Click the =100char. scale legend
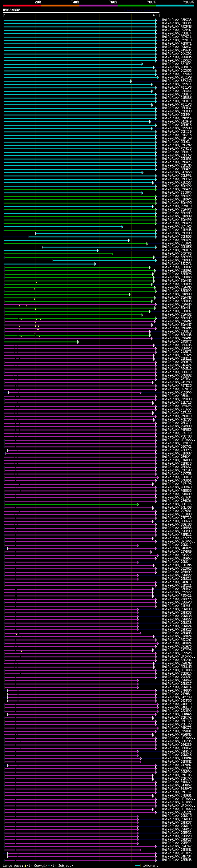The height and width of the screenshot is (868, 197). 146,866
